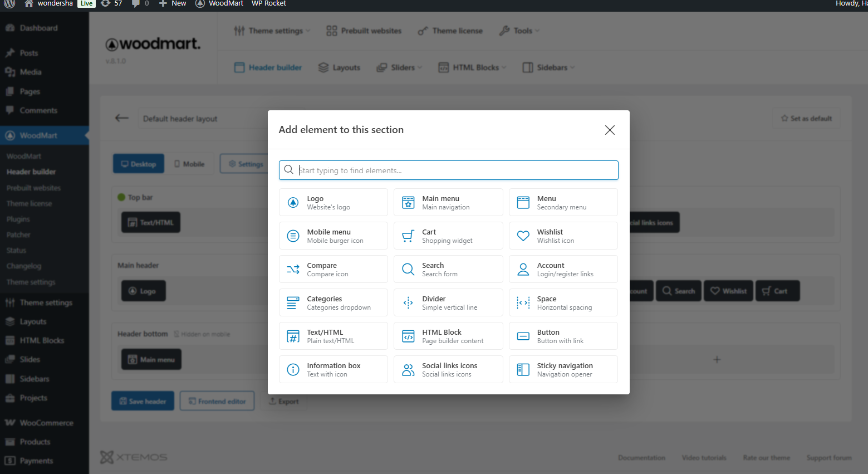Pick the Compare element icon
The image size is (868, 474).
tap(293, 270)
